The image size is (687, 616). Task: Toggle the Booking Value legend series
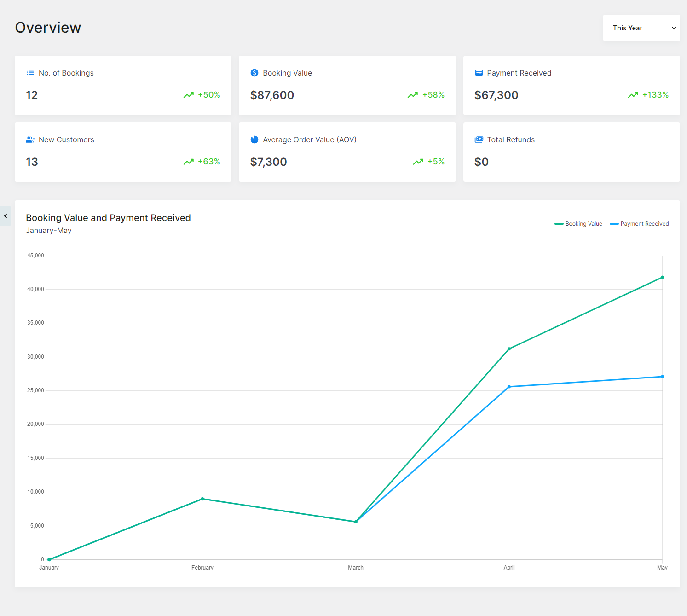point(578,224)
